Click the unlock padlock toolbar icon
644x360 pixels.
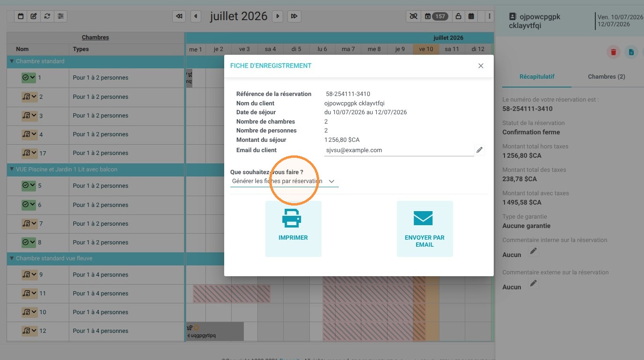point(459,16)
